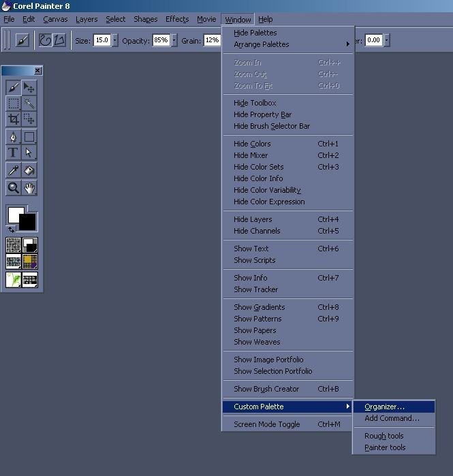Pick the white main color swatch
The width and height of the screenshot is (453, 476).
point(14,212)
